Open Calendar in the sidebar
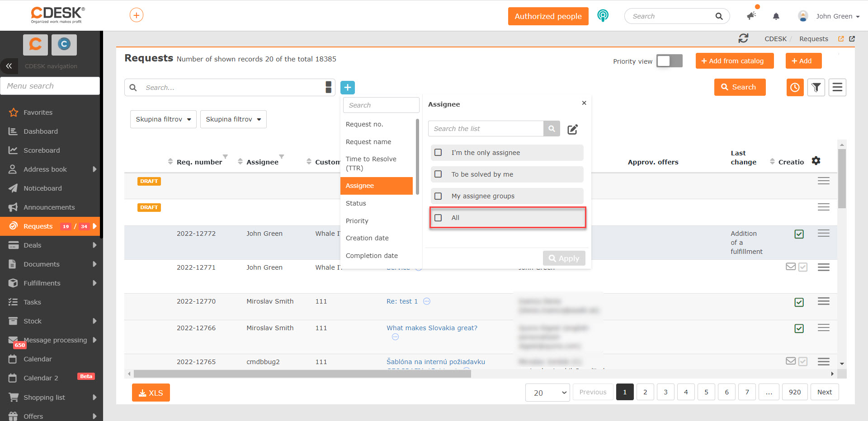The width and height of the screenshot is (868, 421). point(38,359)
